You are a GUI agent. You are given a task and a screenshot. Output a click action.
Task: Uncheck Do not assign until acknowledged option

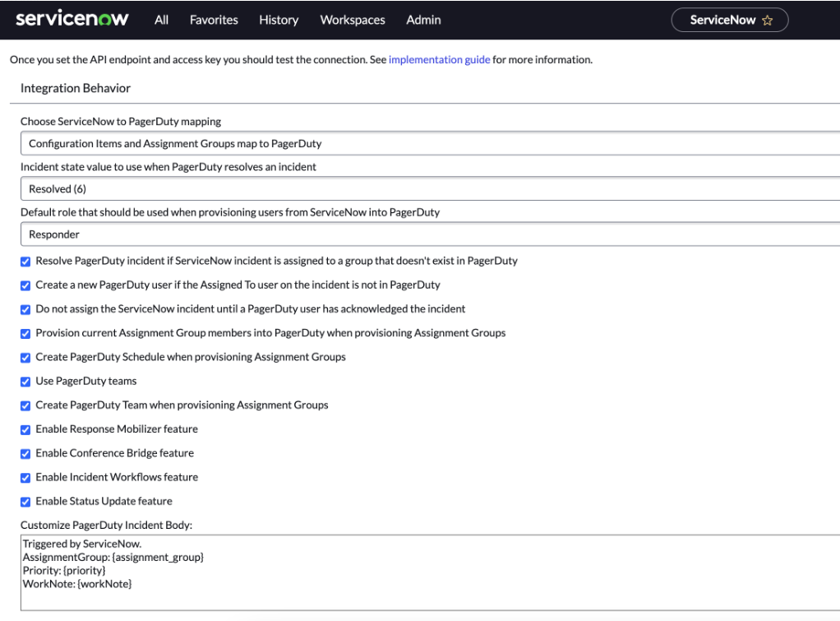coord(25,309)
